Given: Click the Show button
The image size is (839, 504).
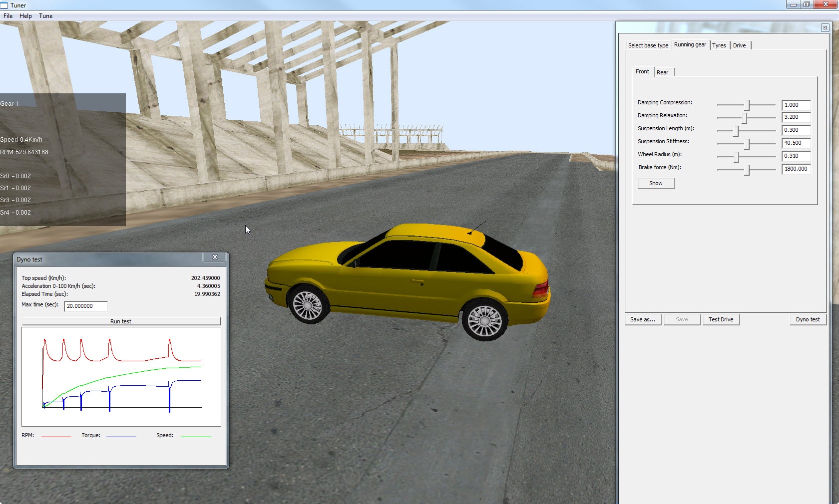Looking at the screenshot, I should (656, 183).
